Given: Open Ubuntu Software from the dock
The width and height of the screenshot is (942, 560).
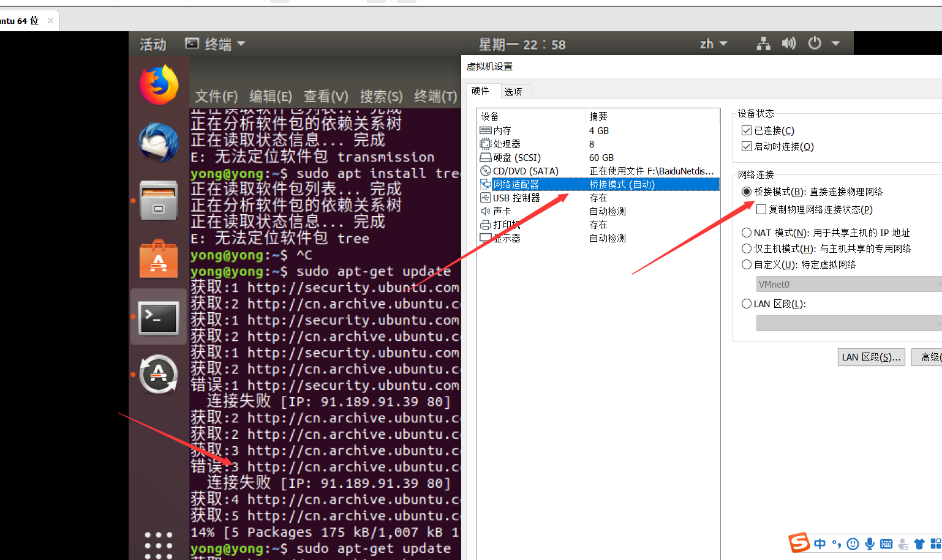Looking at the screenshot, I should tap(158, 258).
